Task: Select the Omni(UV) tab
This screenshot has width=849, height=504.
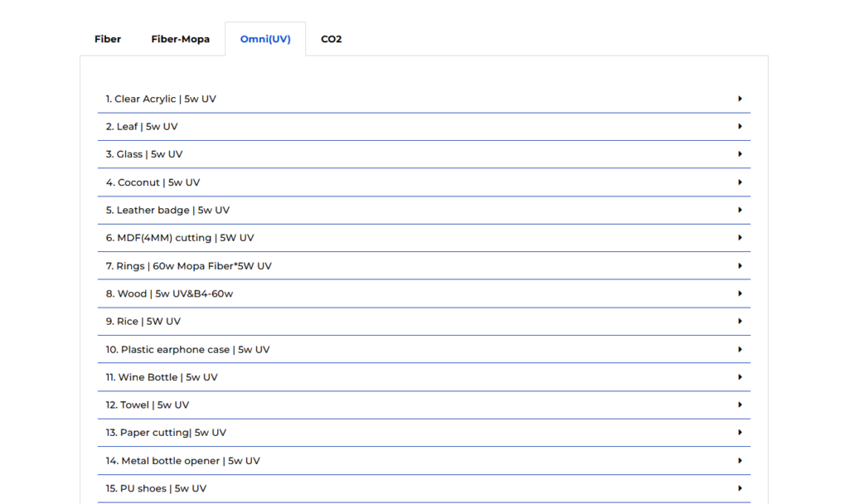Action: [x=265, y=39]
